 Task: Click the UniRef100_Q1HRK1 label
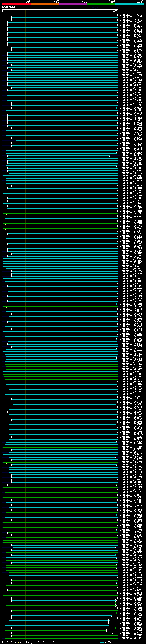[x=131, y=263]
